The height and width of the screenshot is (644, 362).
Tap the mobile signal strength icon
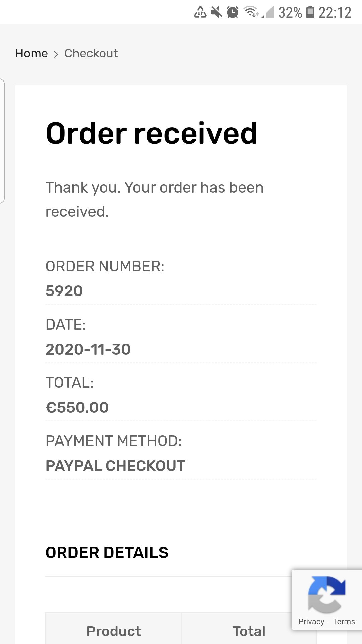tap(268, 12)
